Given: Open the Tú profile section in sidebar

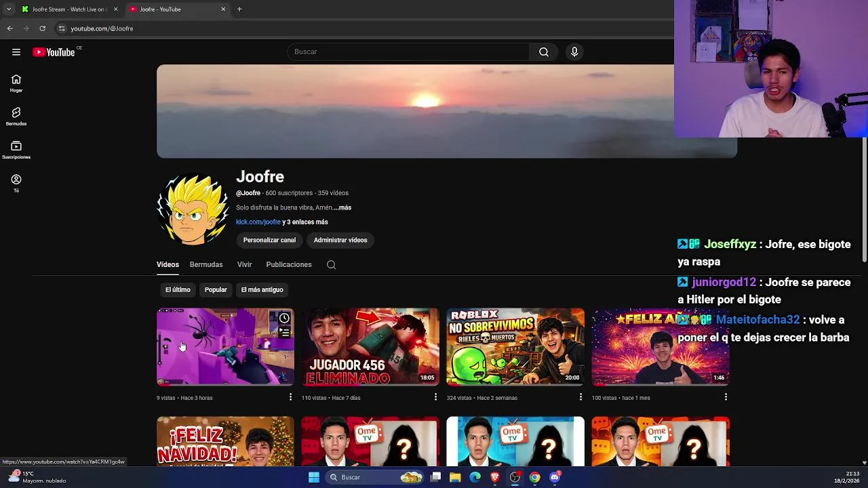Looking at the screenshot, I should pyautogui.click(x=16, y=183).
